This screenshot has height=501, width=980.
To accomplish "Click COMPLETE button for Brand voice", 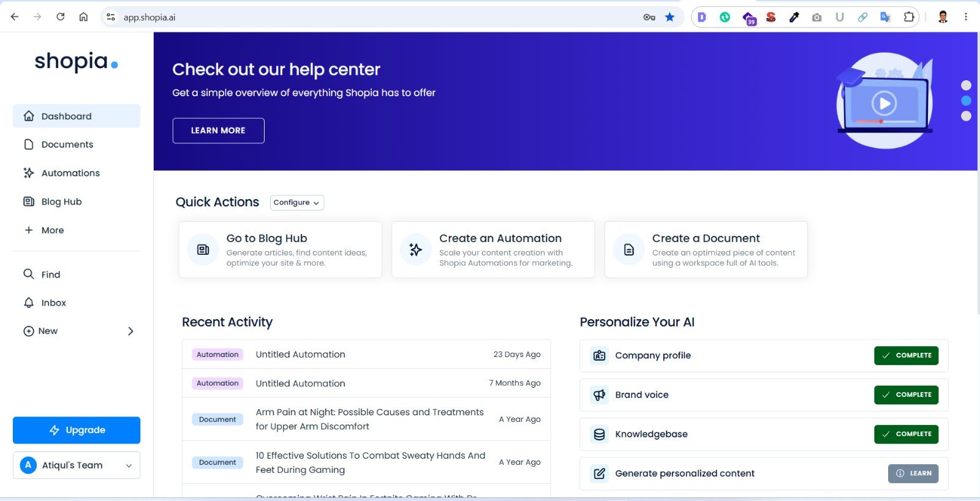I will (906, 395).
